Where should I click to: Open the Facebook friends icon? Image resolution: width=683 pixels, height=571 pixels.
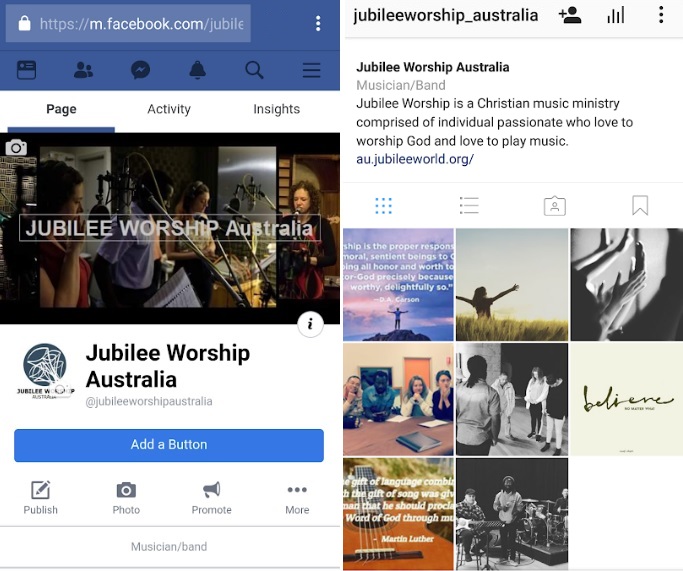83,70
